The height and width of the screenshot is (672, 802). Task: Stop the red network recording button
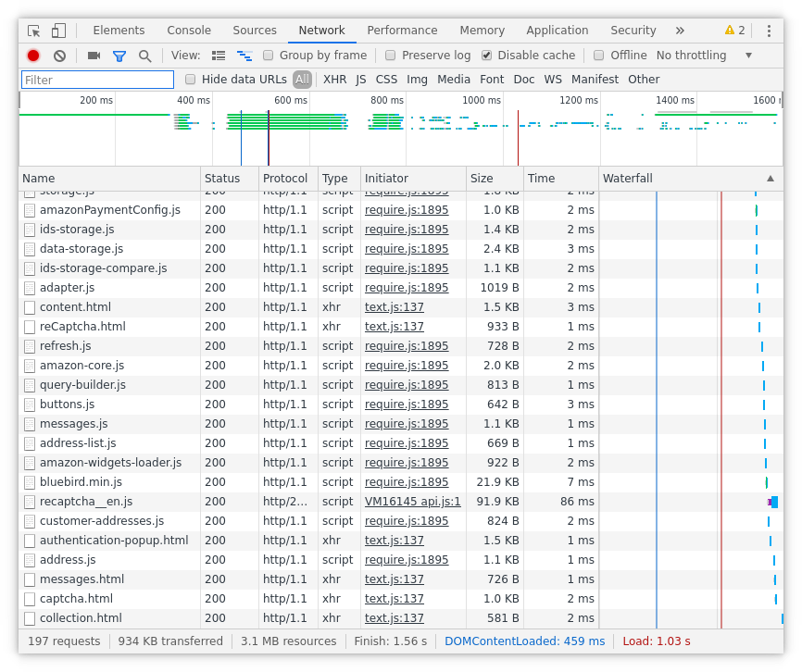pos(32,55)
